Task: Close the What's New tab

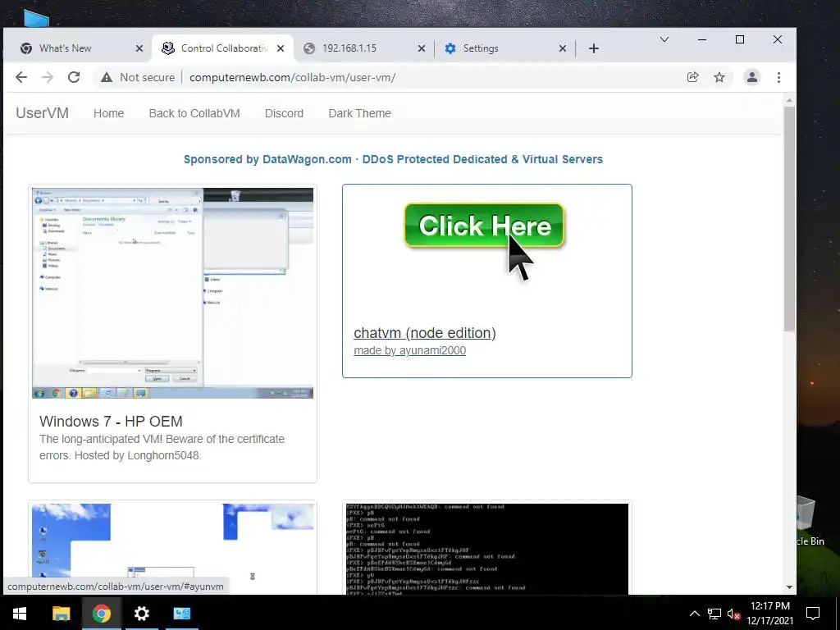Action: point(139,48)
